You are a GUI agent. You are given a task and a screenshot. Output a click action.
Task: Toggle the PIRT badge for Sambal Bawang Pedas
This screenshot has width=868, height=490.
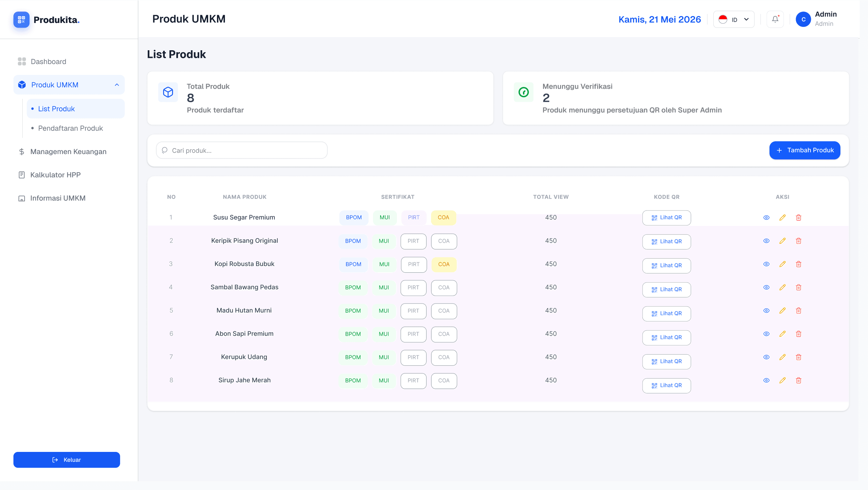click(x=413, y=288)
